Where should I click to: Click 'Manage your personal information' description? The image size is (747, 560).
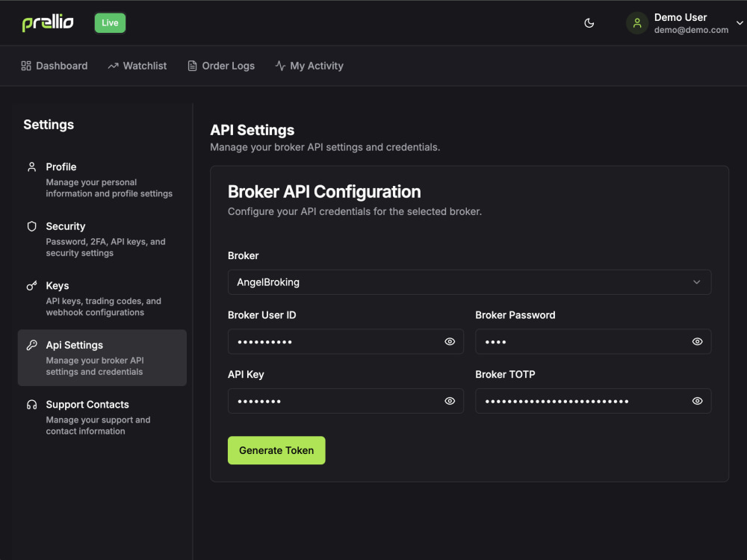tap(109, 187)
